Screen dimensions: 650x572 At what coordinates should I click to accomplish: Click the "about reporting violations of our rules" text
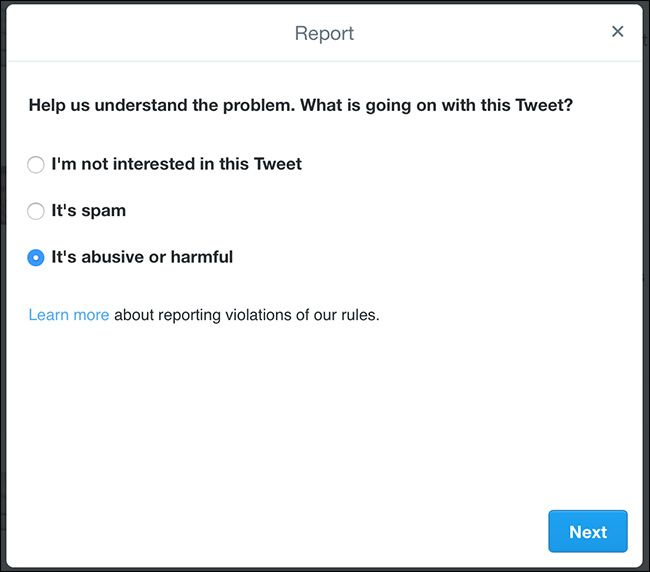[246, 315]
